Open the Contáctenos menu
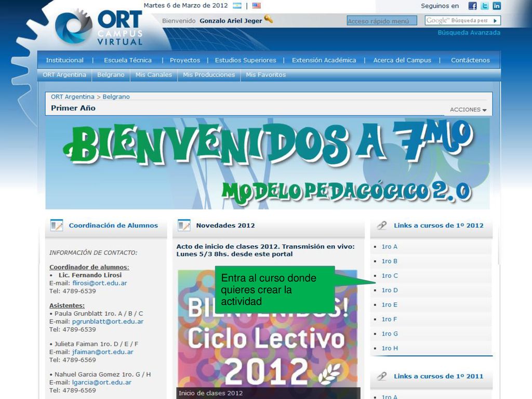Viewport: 532px width, 399px height. [470, 60]
